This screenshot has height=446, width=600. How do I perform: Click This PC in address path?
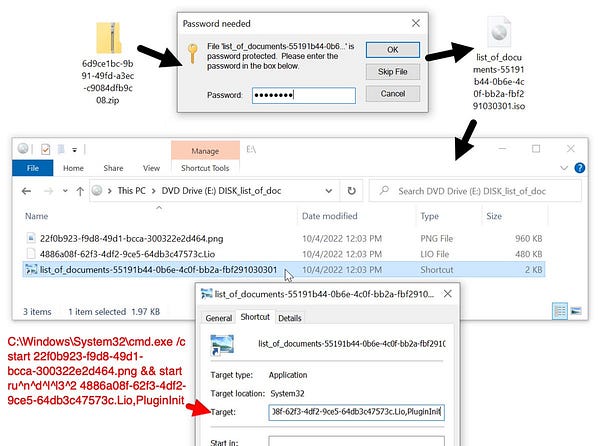click(x=131, y=190)
